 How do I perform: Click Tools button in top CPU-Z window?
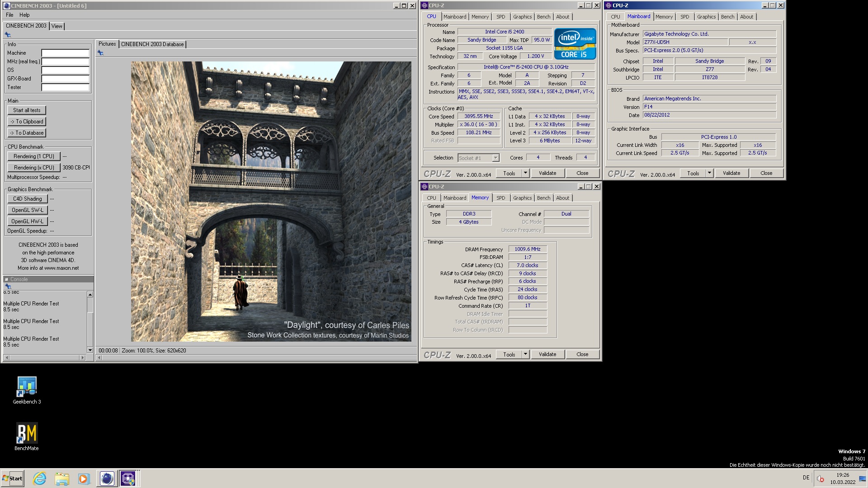pyautogui.click(x=509, y=173)
